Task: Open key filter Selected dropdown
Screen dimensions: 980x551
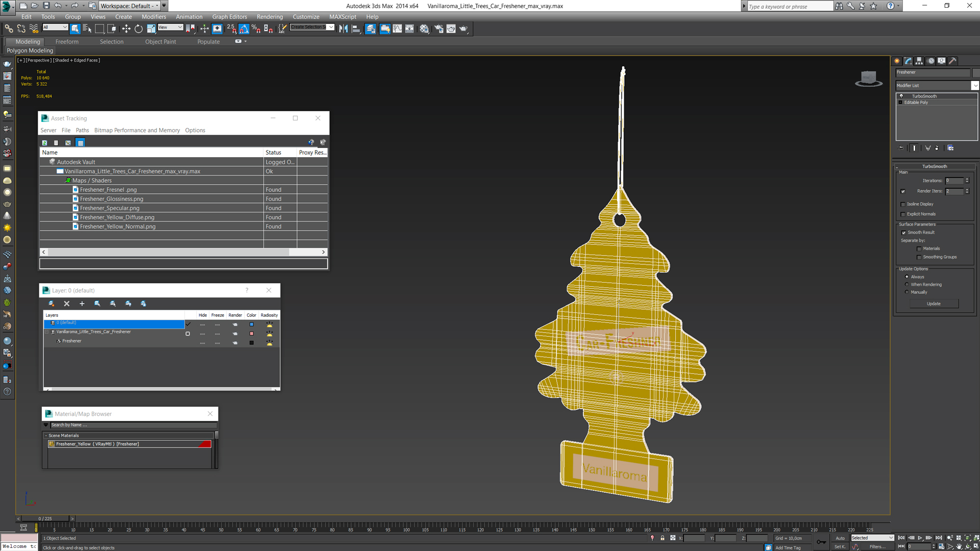Action: pyautogui.click(x=891, y=538)
